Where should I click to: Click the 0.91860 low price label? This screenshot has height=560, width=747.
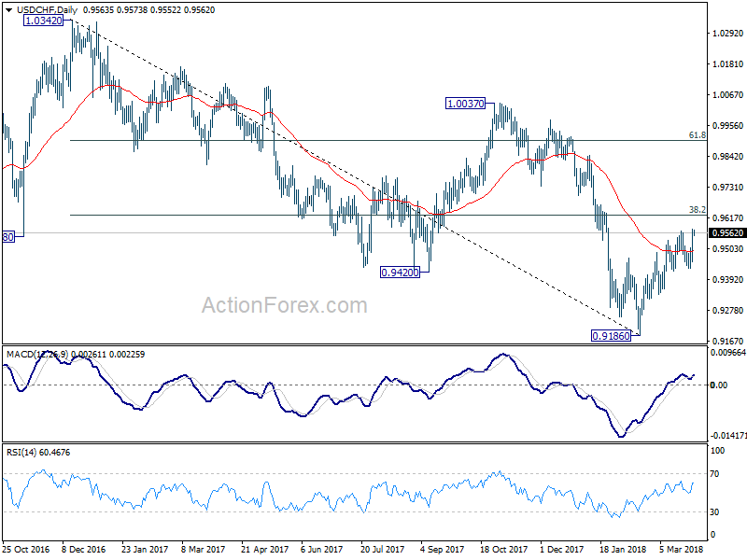[611, 336]
